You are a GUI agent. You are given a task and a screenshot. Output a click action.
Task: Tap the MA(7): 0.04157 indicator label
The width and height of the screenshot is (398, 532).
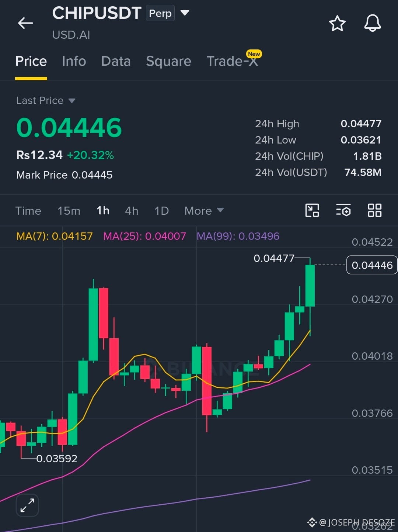tap(55, 236)
